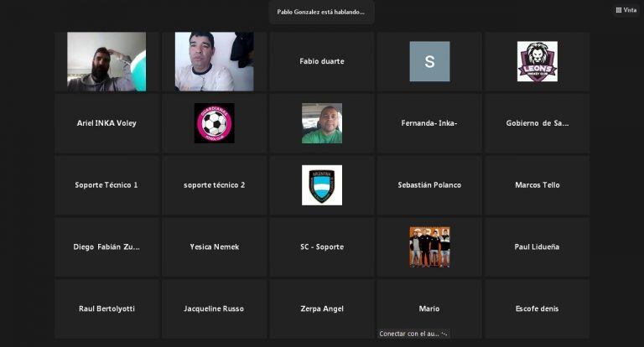Screen dimensions: 644x347
Task: Select the Gobierno de Sa... tile
Action: pyautogui.click(x=538, y=123)
